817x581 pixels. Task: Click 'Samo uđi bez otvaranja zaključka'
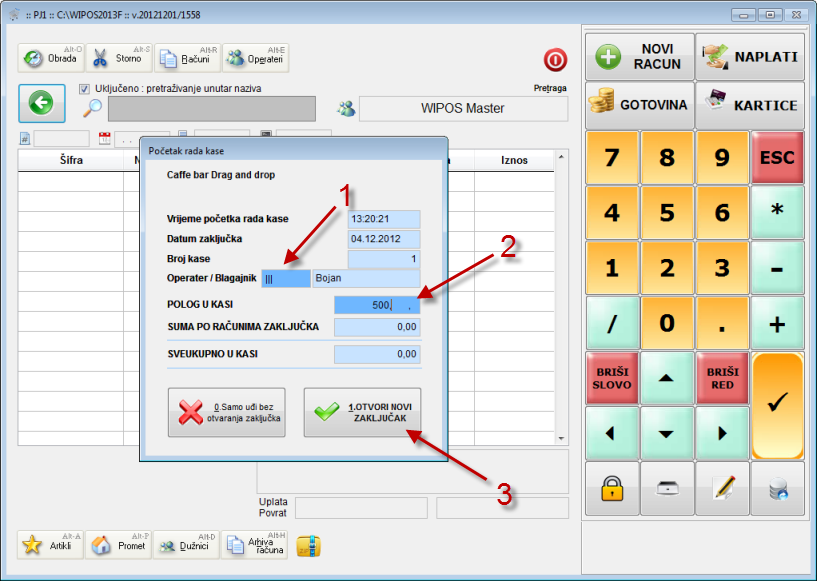pos(226,413)
